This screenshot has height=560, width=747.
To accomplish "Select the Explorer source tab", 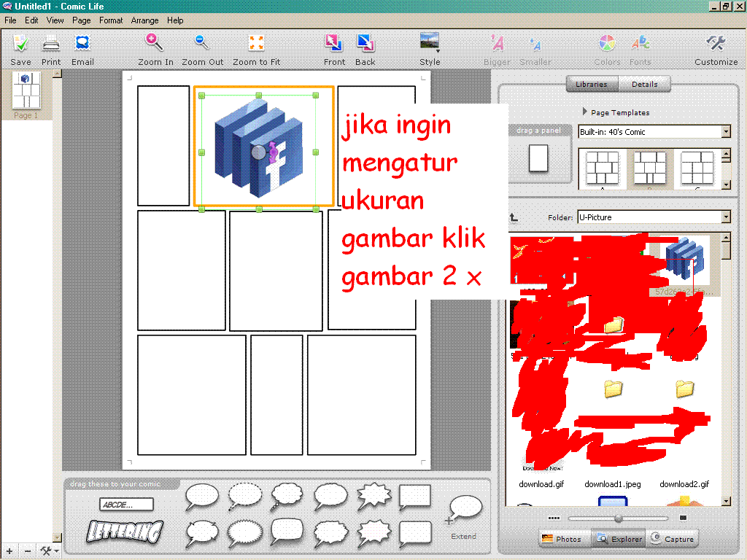I will (619, 539).
